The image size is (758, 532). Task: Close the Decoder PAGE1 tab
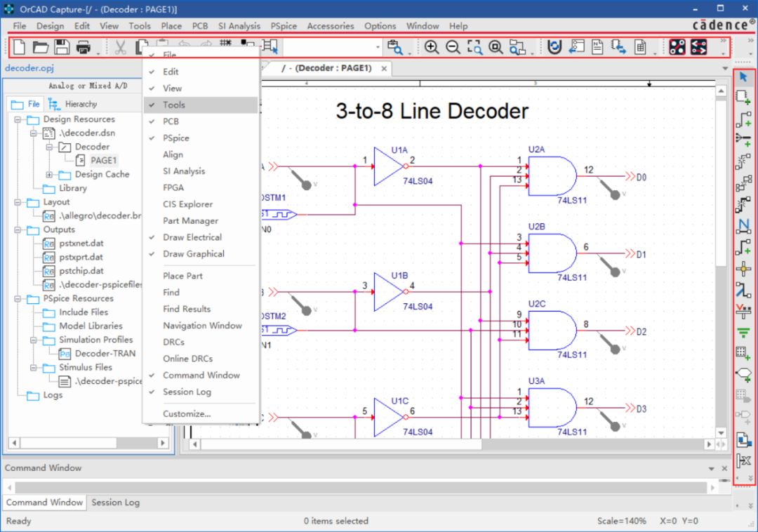[384, 69]
